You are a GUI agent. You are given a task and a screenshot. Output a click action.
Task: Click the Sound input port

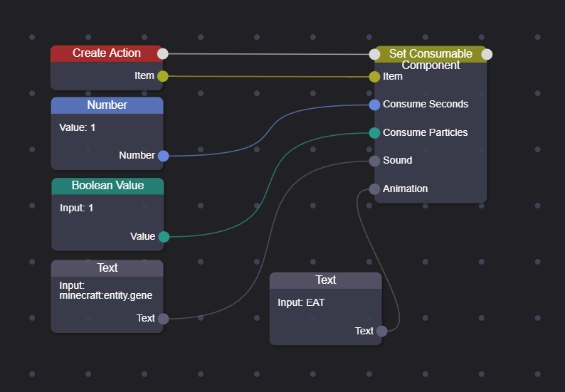tap(375, 161)
